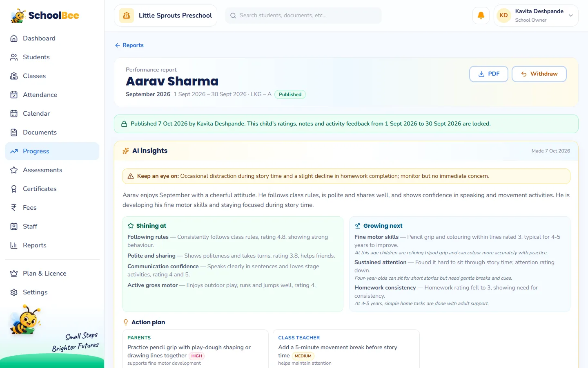Go to Dashboard in sidebar
The height and width of the screenshot is (368, 588).
click(x=52, y=38)
